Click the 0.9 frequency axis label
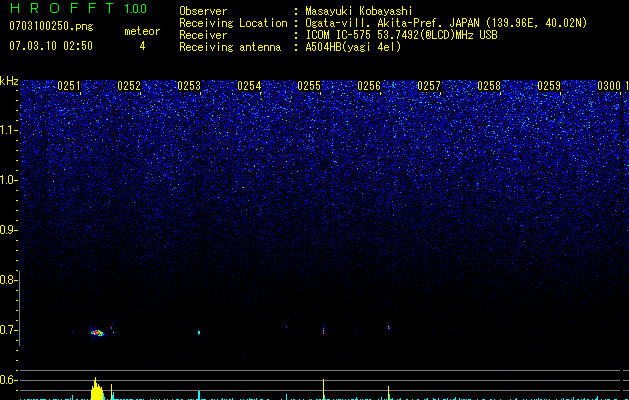 pyautogui.click(x=8, y=230)
